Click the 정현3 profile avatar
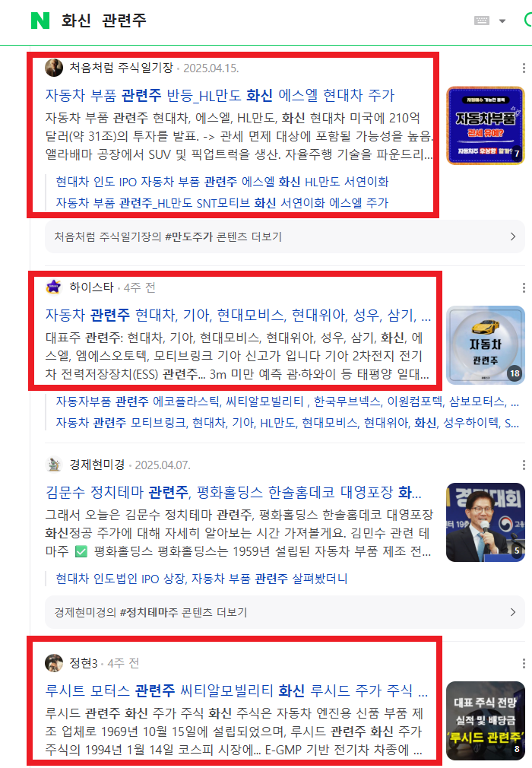 coord(54,663)
